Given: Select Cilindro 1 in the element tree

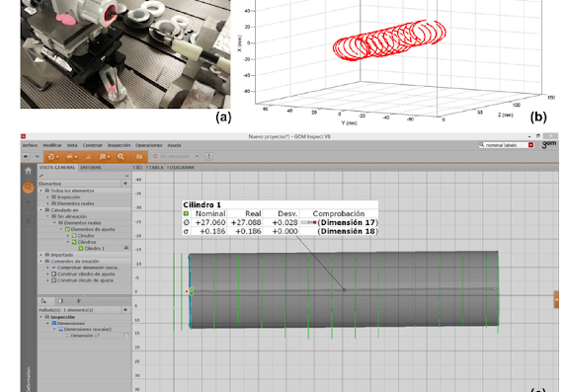Looking at the screenshot, I should 95,248.
